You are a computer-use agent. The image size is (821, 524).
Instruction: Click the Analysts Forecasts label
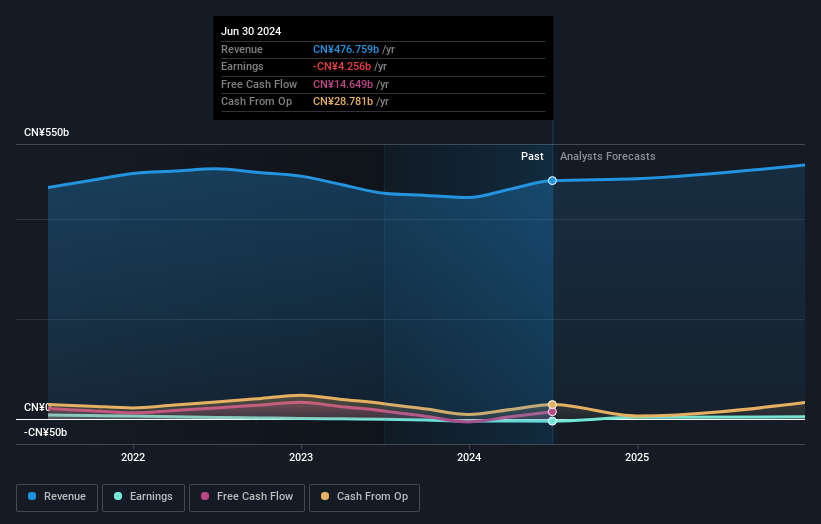point(607,157)
